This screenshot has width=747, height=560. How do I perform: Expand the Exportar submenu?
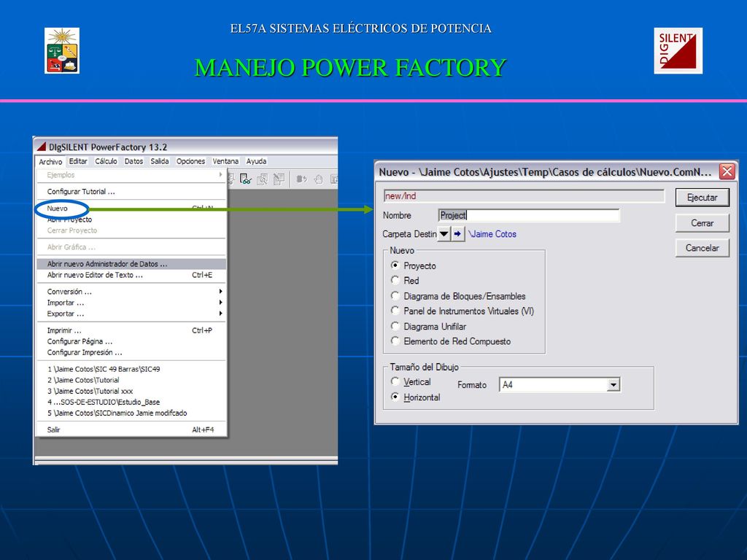pyautogui.click(x=131, y=314)
